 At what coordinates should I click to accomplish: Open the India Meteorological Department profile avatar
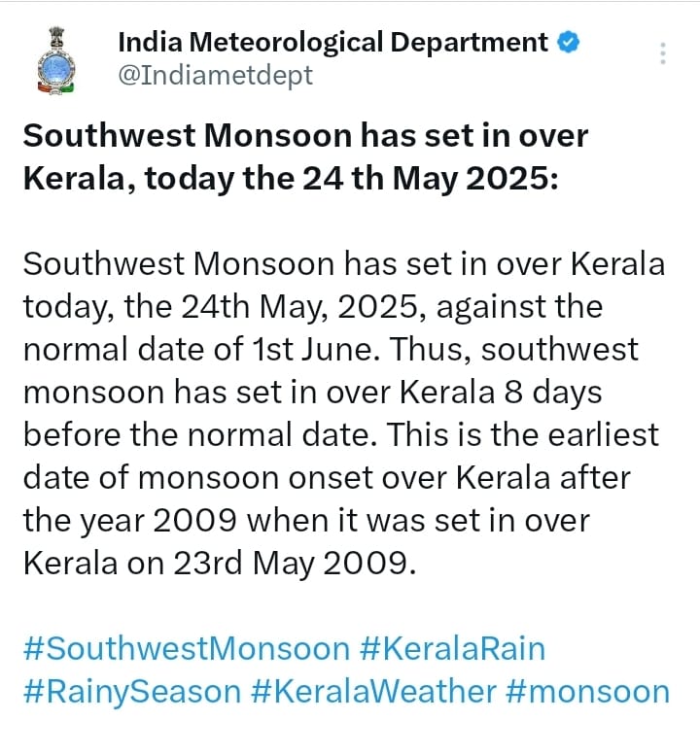(x=56, y=60)
